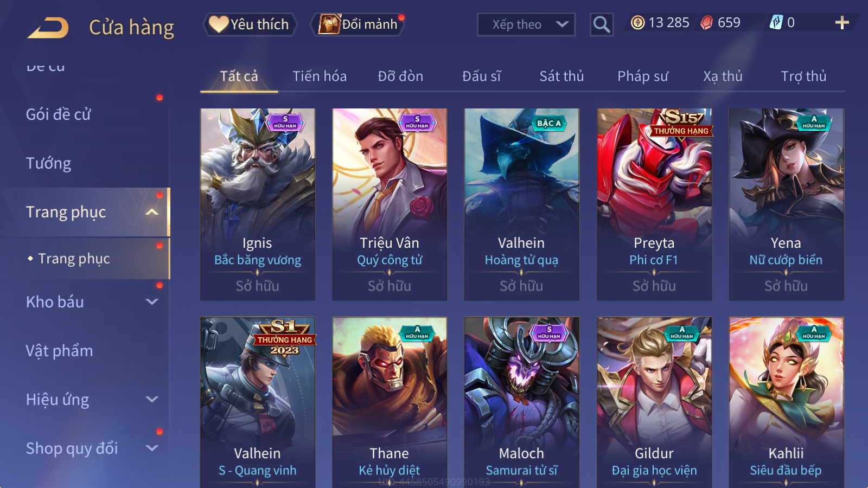
Task: Open the Xếp theo sort dropdown
Action: click(x=526, y=24)
